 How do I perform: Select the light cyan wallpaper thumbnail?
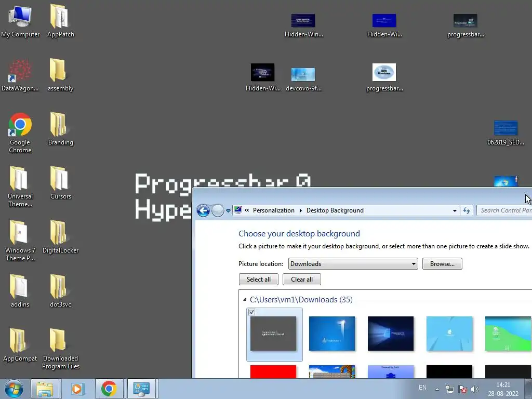(449, 334)
